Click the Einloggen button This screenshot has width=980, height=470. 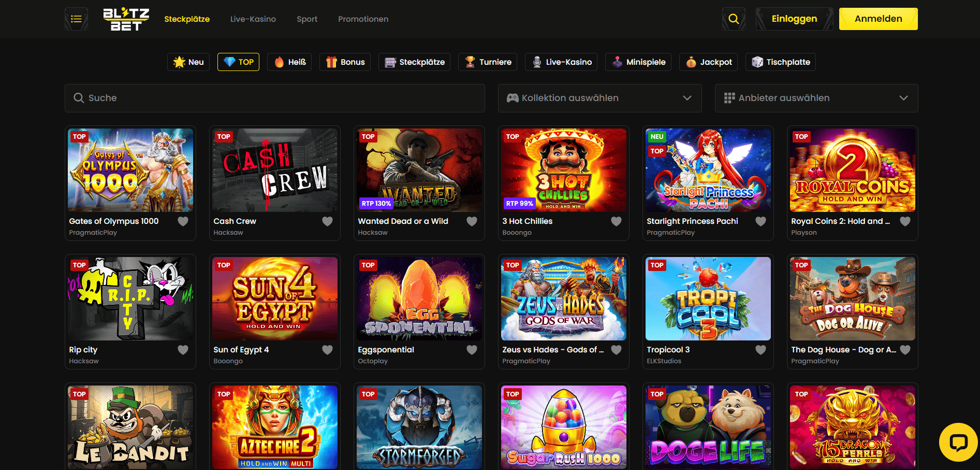coord(794,19)
